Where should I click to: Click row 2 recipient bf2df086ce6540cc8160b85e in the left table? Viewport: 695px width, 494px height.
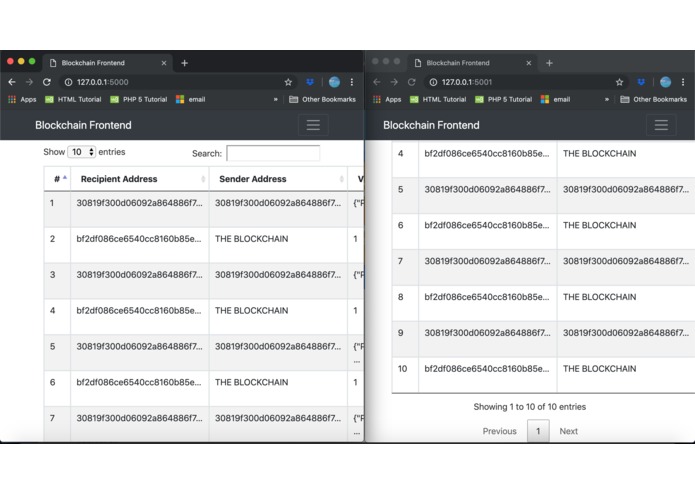coord(139,239)
